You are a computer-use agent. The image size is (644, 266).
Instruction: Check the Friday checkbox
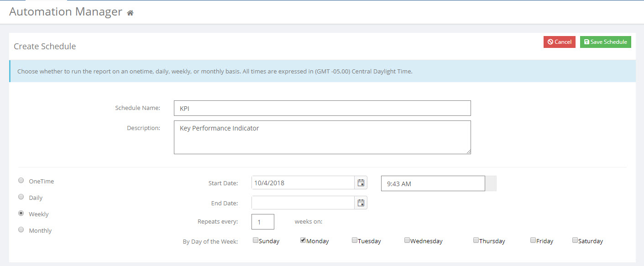(533, 240)
